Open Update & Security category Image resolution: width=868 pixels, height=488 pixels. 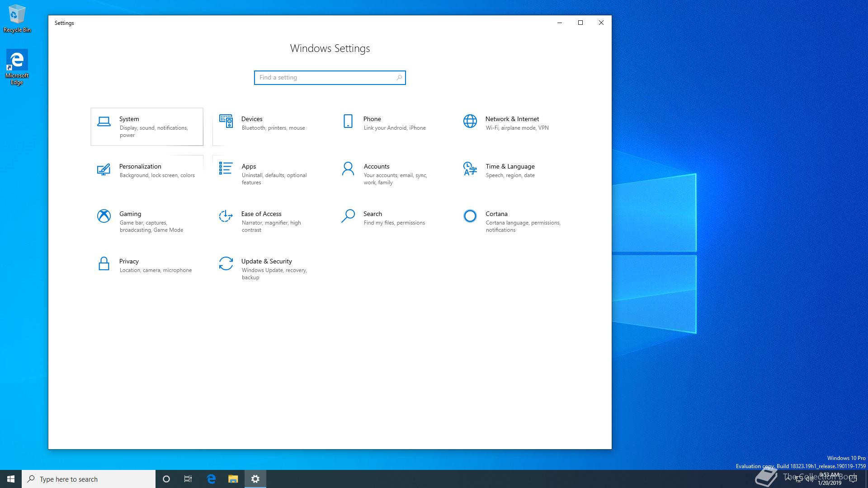tap(266, 261)
